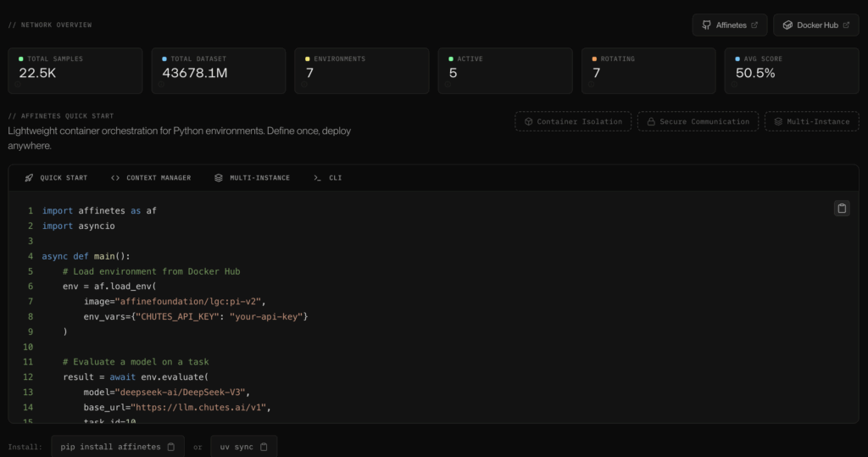Click the Environments stat card
Screen dimensions: 868x457
[362, 70]
